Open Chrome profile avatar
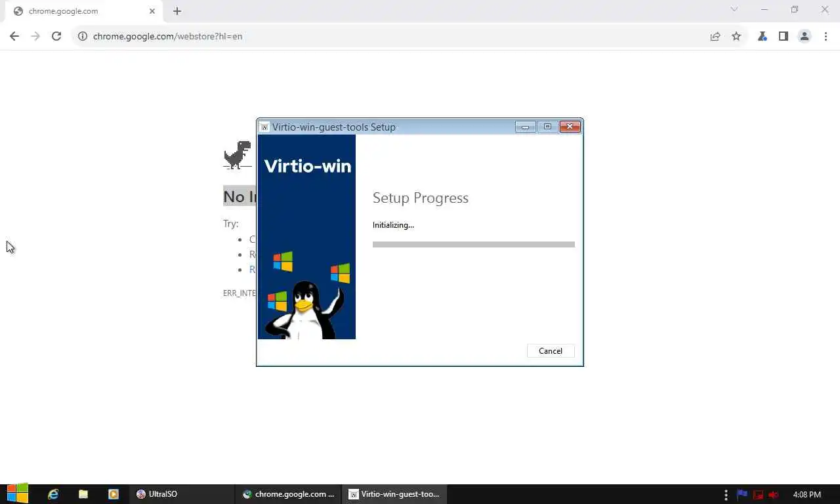840x504 pixels. click(805, 36)
